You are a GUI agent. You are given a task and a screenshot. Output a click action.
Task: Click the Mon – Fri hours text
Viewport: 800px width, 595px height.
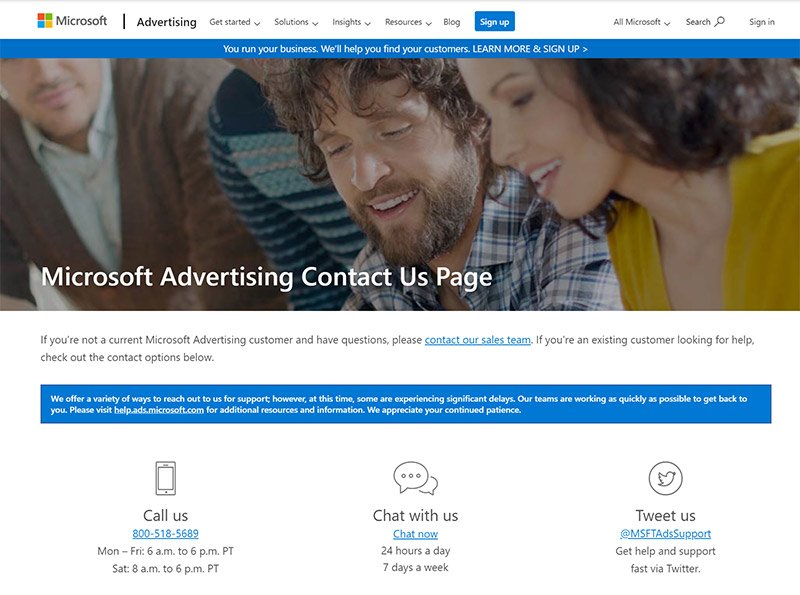[x=165, y=551]
